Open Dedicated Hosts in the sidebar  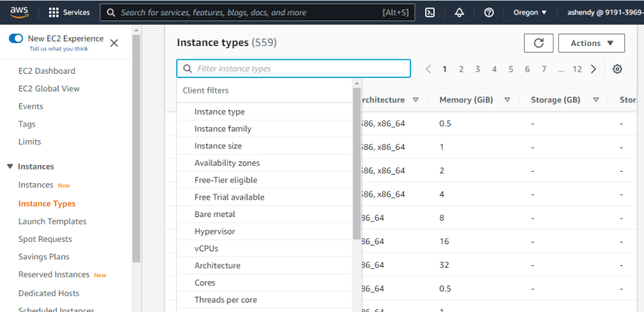coord(49,293)
